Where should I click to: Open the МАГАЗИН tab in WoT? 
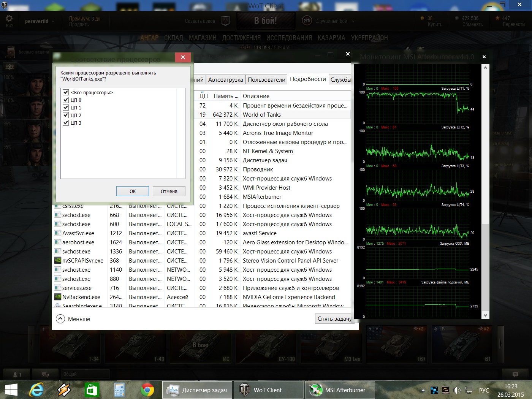click(203, 38)
